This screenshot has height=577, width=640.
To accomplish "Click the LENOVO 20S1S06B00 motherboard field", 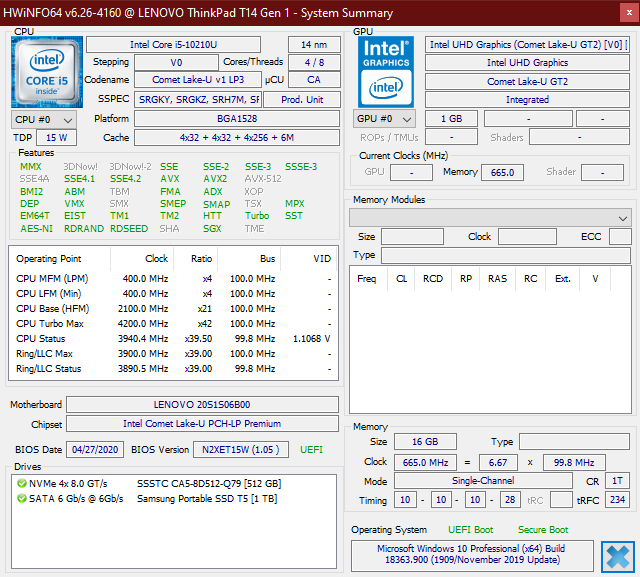I will [202, 405].
